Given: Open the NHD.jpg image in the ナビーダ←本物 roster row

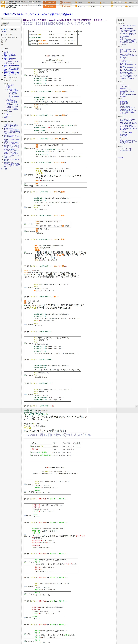Looking at the screenshot, I should [x=34, y=452].
